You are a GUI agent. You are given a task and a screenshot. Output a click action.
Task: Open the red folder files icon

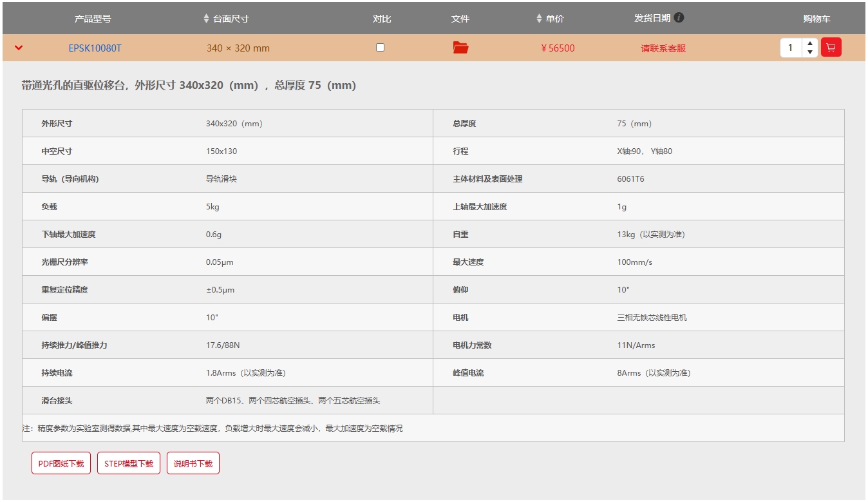(460, 48)
